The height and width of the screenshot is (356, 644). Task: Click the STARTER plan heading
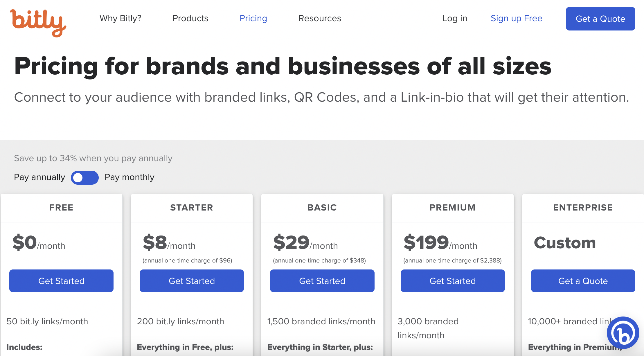[192, 208]
